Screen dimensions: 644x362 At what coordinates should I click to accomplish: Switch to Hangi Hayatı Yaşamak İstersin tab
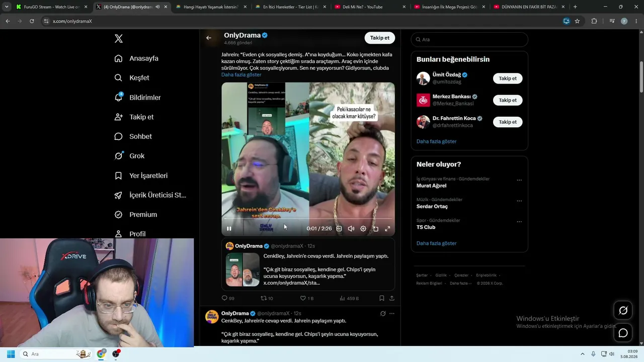[x=211, y=7]
